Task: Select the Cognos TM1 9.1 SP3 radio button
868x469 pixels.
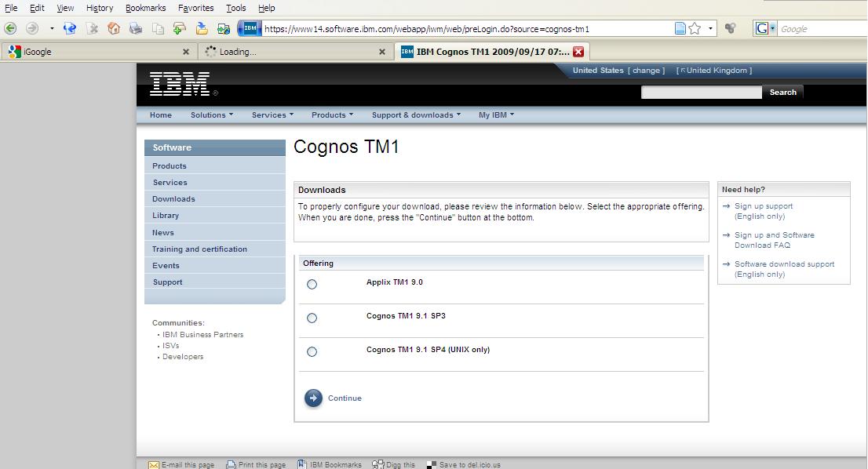Action: click(x=312, y=318)
